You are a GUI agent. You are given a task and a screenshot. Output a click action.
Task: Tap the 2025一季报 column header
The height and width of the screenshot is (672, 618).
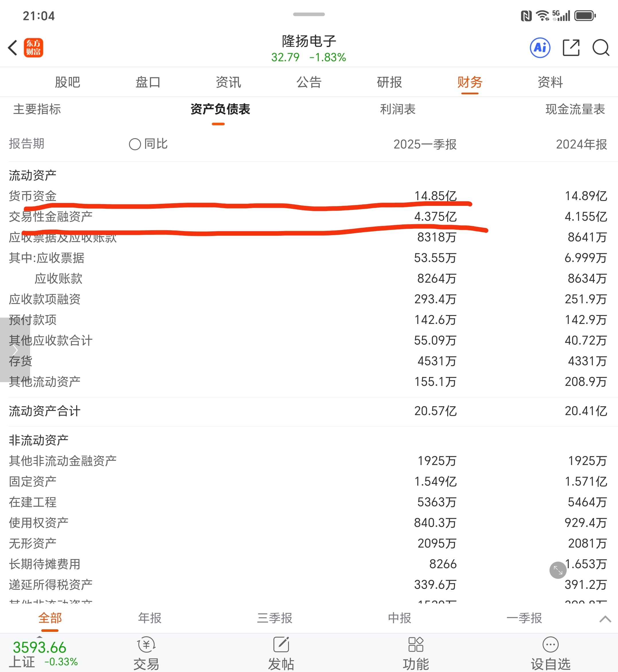(425, 144)
